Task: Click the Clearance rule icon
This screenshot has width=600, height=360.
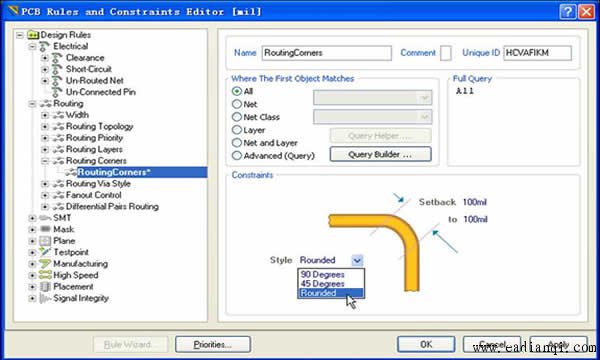Action: tap(57, 58)
